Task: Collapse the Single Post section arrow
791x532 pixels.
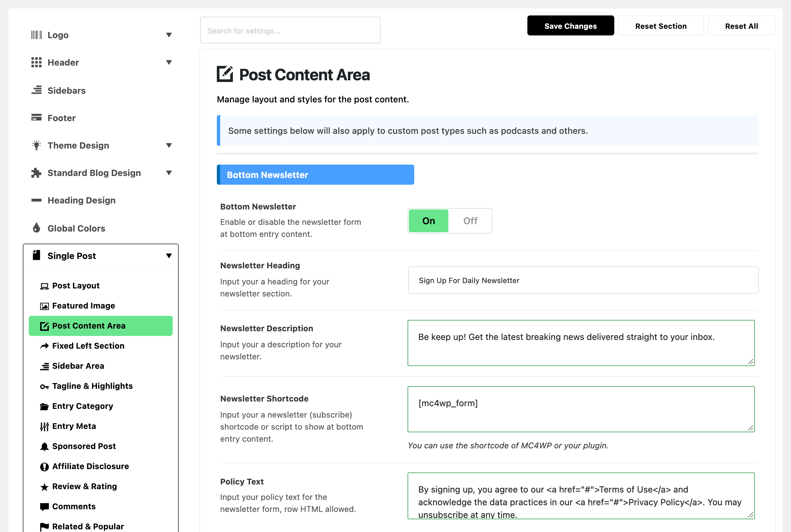Action: [x=169, y=256]
